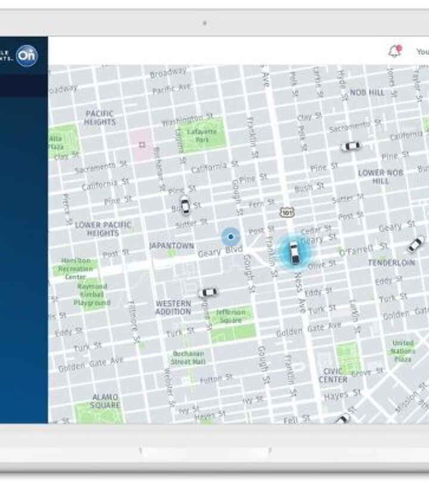The image size is (429, 504).
Task: Select the vehicle on O'Farrell St in Tenderloin
Action: 415,244
